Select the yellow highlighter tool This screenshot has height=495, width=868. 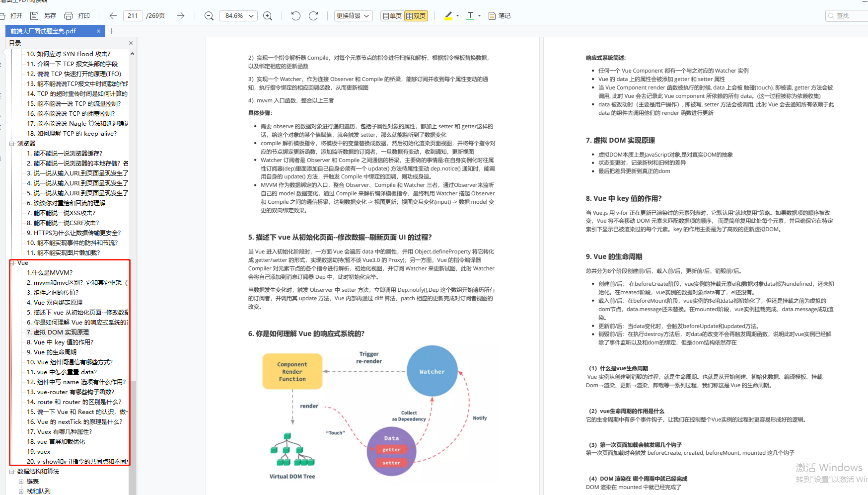[x=449, y=16]
